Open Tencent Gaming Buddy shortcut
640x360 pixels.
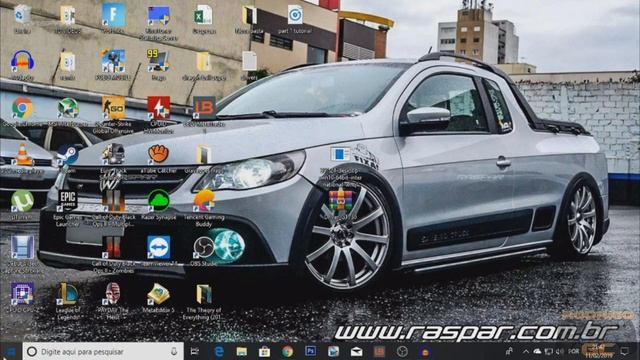point(204,201)
